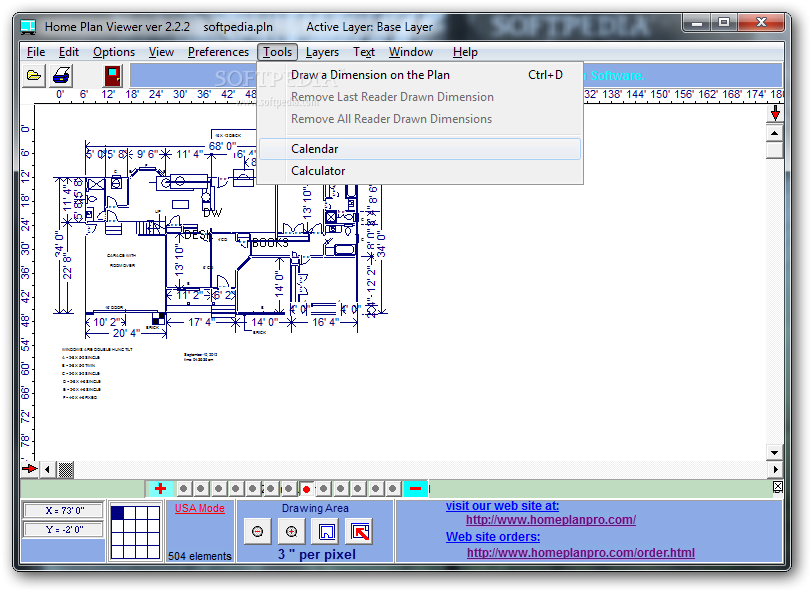The width and height of the screenshot is (812, 592).
Task: Zoom in with the plus magnifier button
Action: pyautogui.click(x=292, y=531)
